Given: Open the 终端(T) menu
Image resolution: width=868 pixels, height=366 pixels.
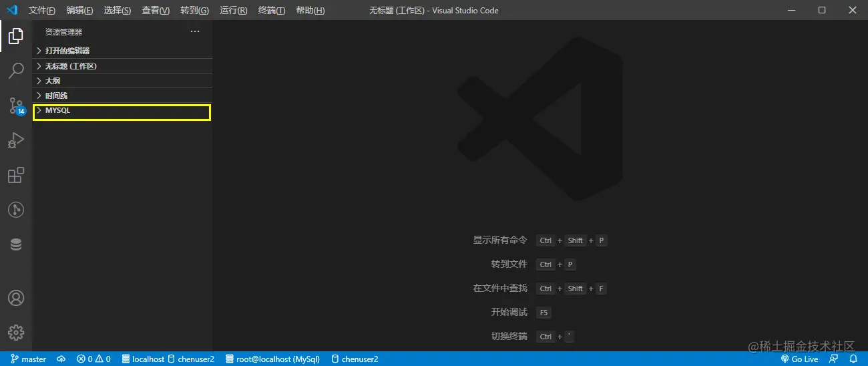Looking at the screenshot, I should pyautogui.click(x=271, y=10).
